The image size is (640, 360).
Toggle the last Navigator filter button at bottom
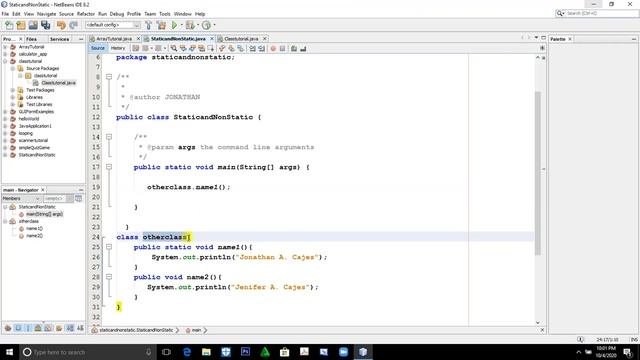tap(80, 328)
